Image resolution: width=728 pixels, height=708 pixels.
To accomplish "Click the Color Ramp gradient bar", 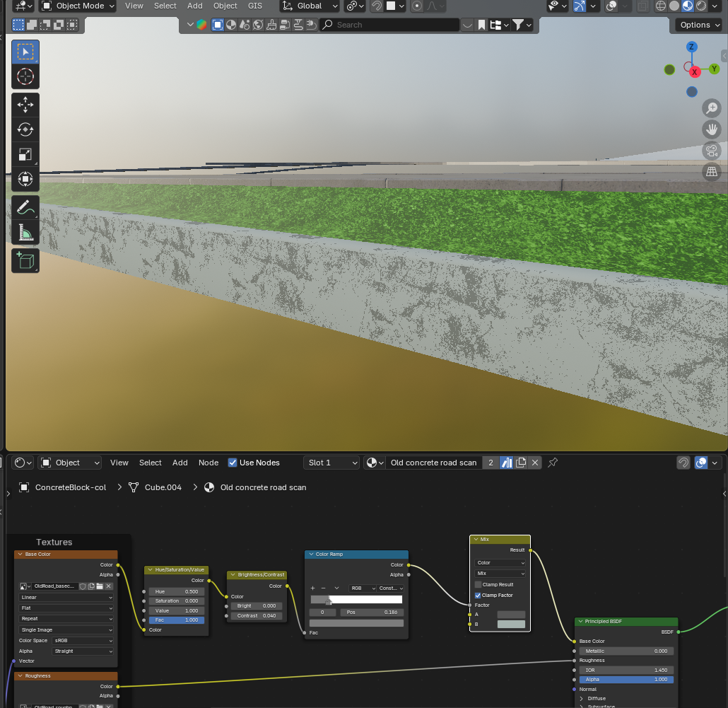I will coord(356,600).
